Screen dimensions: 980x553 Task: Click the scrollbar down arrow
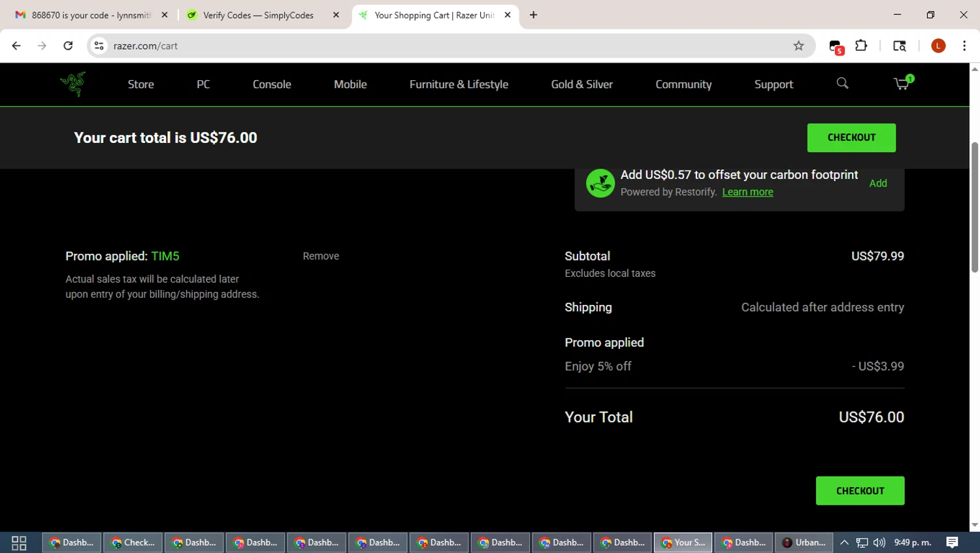point(975,525)
